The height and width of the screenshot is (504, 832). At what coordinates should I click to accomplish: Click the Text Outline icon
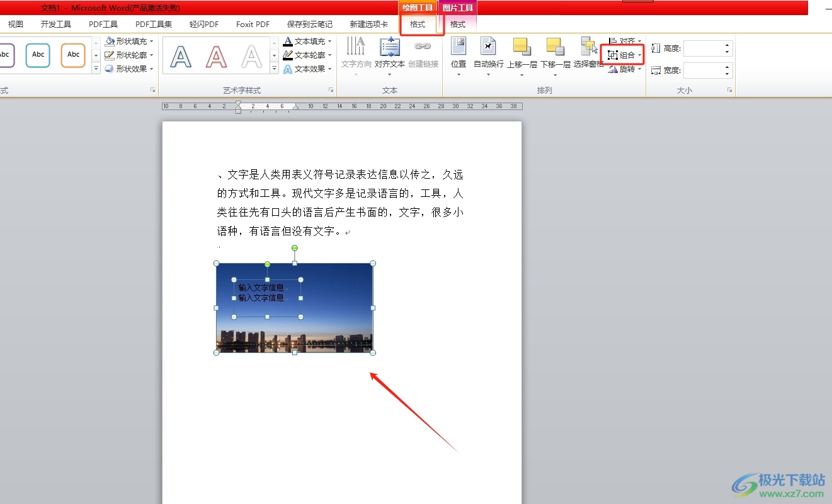(288, 55)
